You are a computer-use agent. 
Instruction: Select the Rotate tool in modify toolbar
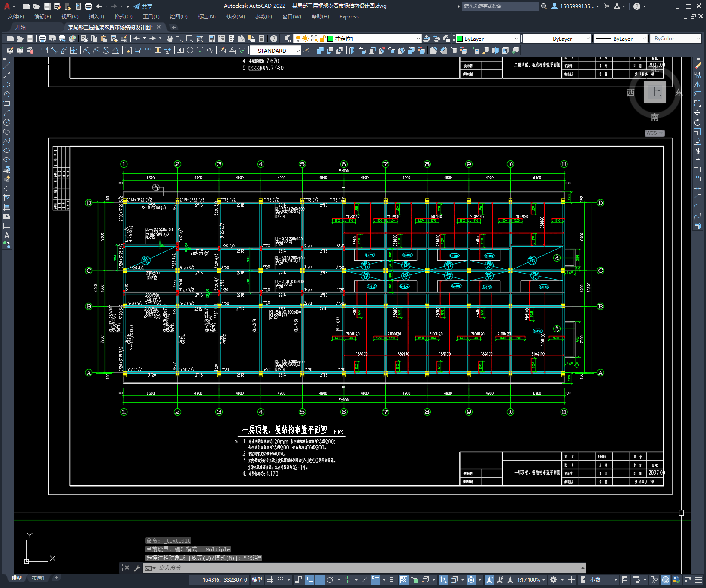[x=697, y=122]
